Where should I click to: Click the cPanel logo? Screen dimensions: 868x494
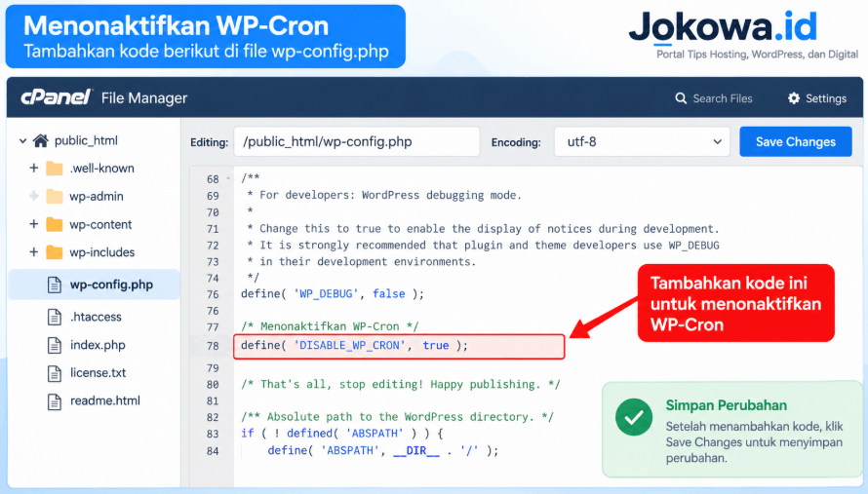pos(56,97)
